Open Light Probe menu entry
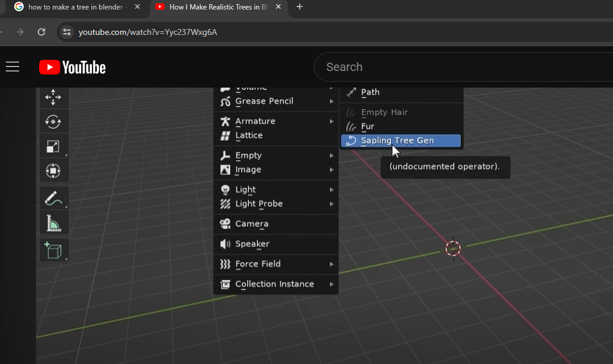This screenshot has height=364, width=613. tap(276, 204)
